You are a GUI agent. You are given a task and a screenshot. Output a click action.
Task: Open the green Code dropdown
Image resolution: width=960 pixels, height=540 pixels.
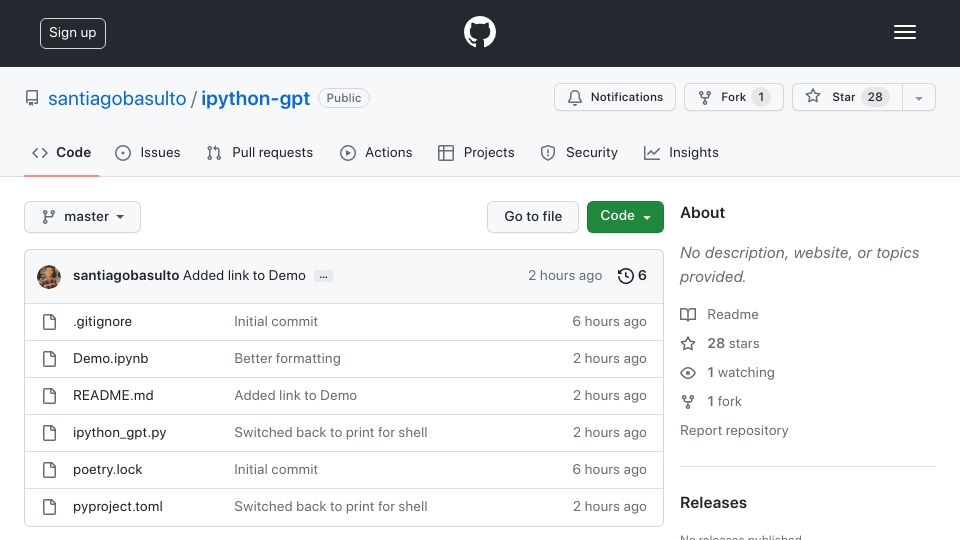pyautogui.click(x=625, y=217)
